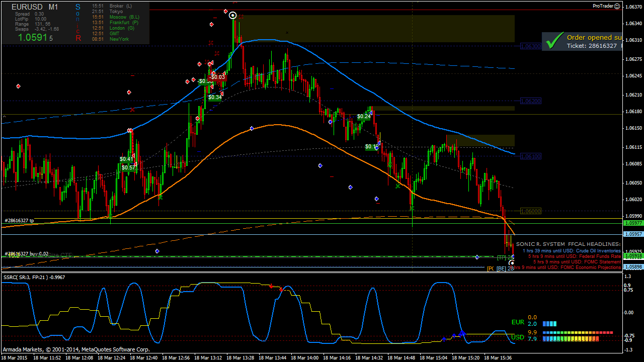Image resolution: width=644 pixels, height=362 pixels.
Task: Click the EUR currency strength label
Action: pos(518,322)
